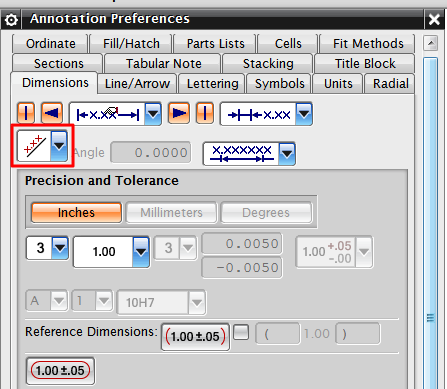
Task: Select the Degrees unit button
Action: point(266,212)
